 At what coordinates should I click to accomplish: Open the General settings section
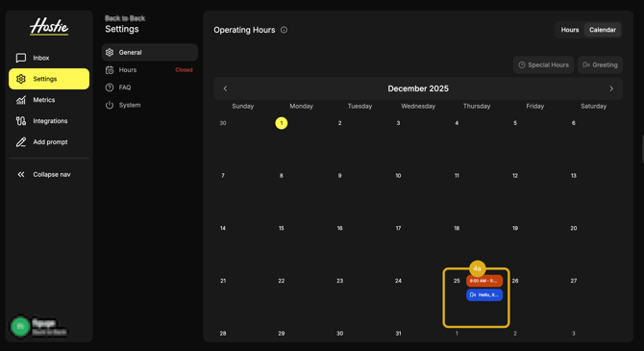click(150, 52)
